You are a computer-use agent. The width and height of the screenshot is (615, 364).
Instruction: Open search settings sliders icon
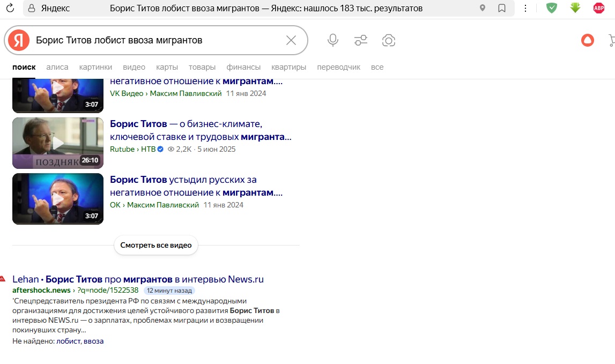coord(360,40)
